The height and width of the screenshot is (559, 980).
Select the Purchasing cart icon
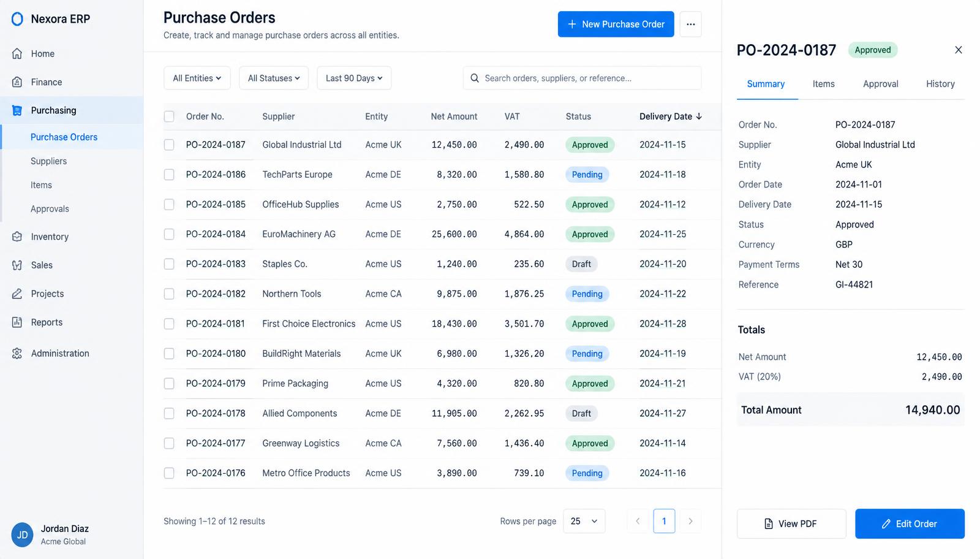[x=17, y=110]
